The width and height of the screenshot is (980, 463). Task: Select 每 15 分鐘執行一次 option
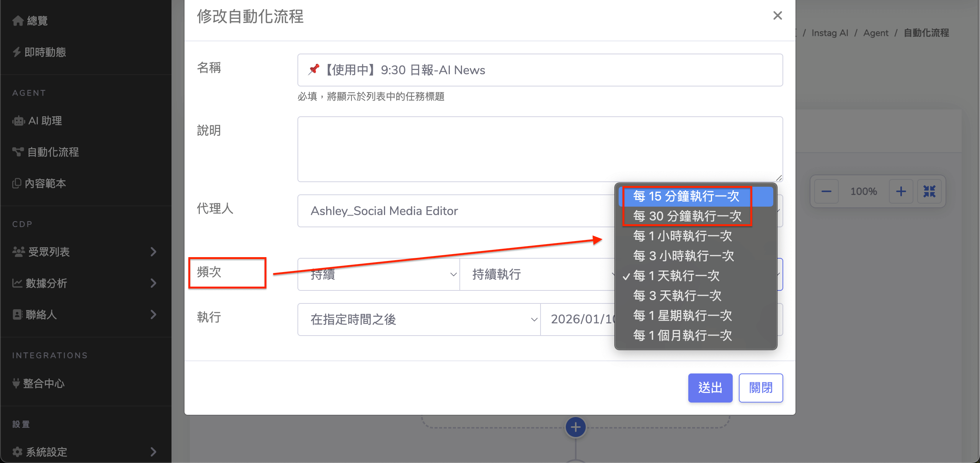686,196
